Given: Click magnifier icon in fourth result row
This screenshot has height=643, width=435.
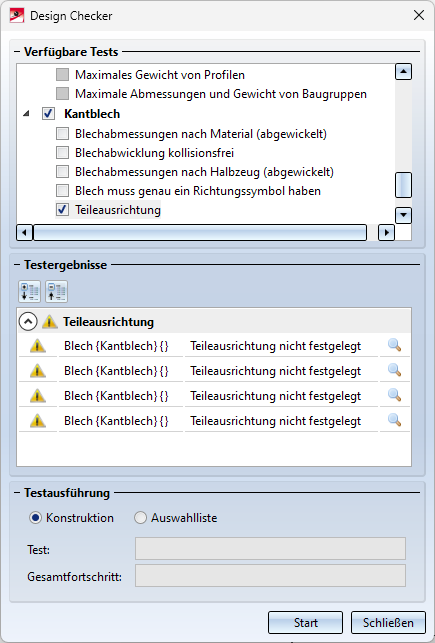Looking at the screenshot, I should (394, 420).
